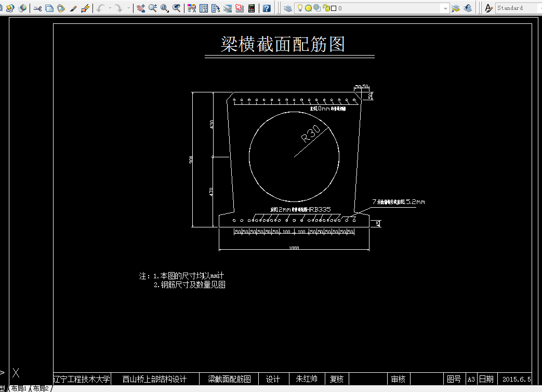Click the 5.2mm strand annotation

coord(398,201)
